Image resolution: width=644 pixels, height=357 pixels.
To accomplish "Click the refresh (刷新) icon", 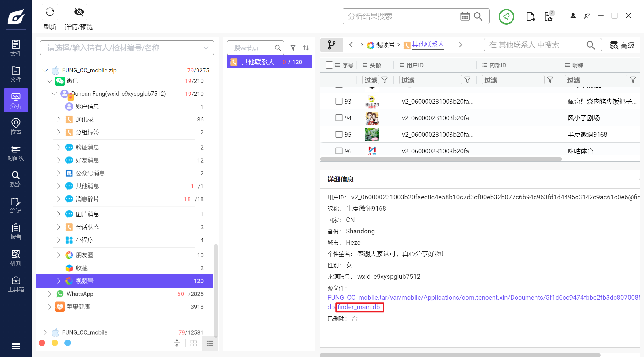I will coord(50,12).
